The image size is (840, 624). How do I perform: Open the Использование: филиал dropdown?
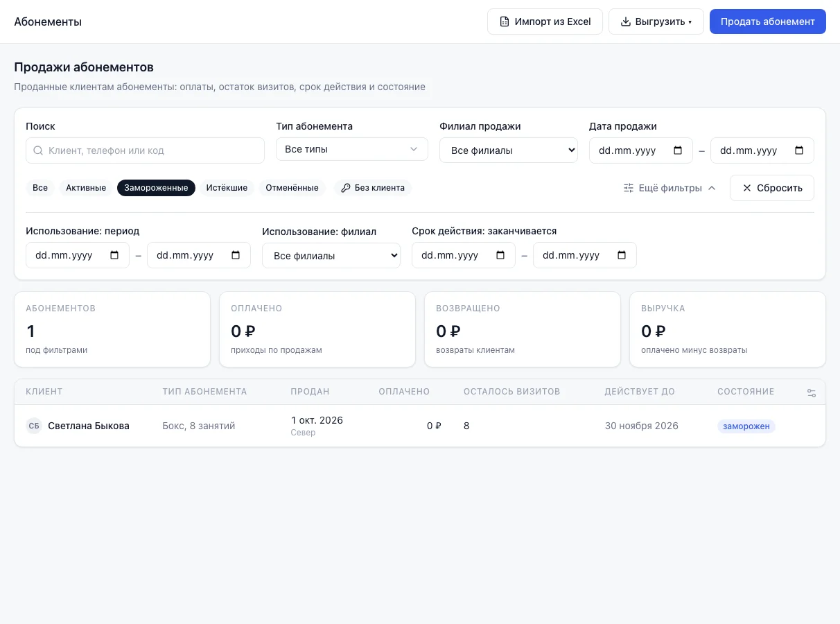(331, 255)
